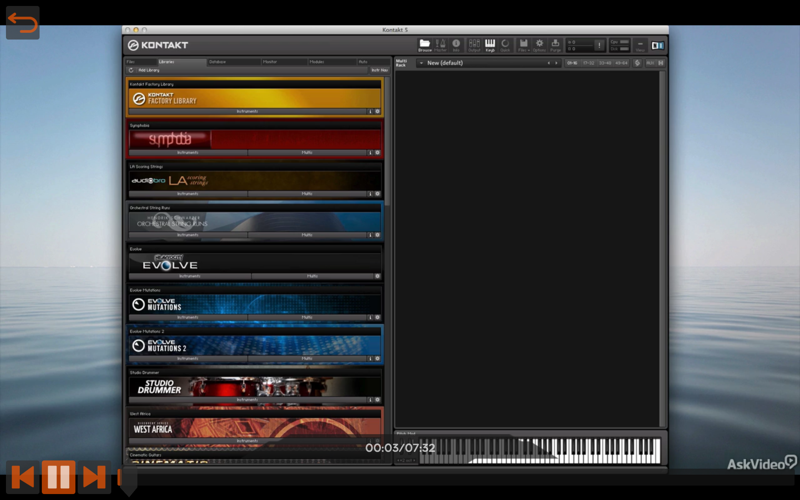Open the Master editor icon

[440, 45]
